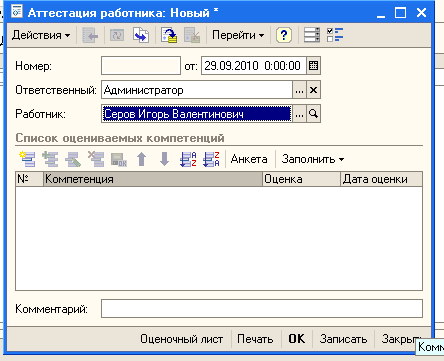The height and width of the screenshot is (361, 444).
Task: Open the Перейти dropdown menu
Action: pos(238,35)
